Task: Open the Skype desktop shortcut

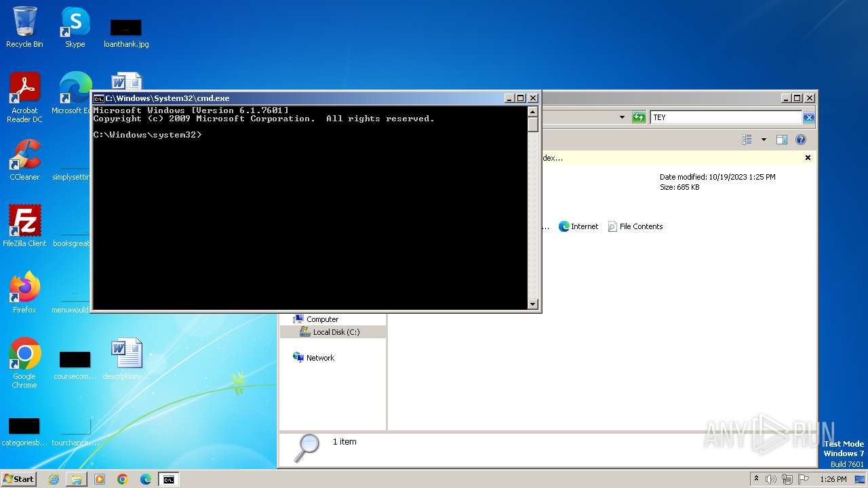Action: coord(75,27)
